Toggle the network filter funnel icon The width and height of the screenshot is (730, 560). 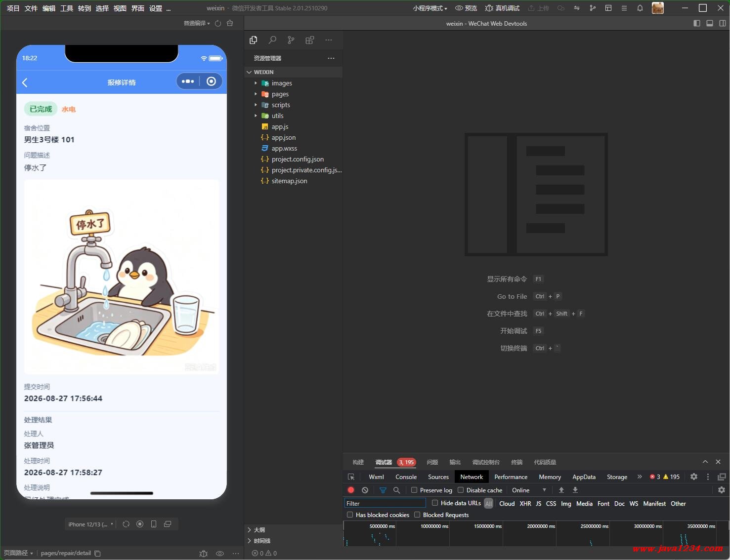383,490
